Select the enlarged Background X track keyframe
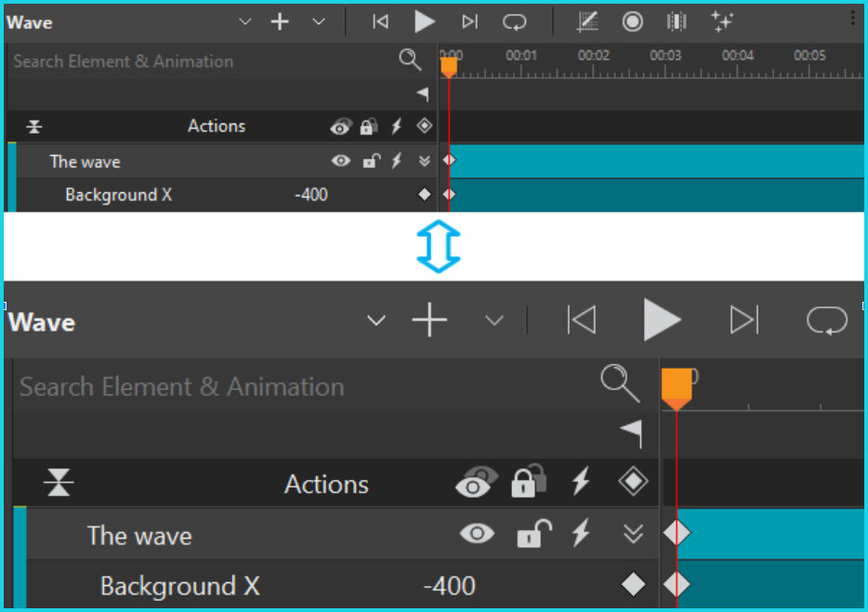This screenshot has width=868, height=612. [677, 584]
